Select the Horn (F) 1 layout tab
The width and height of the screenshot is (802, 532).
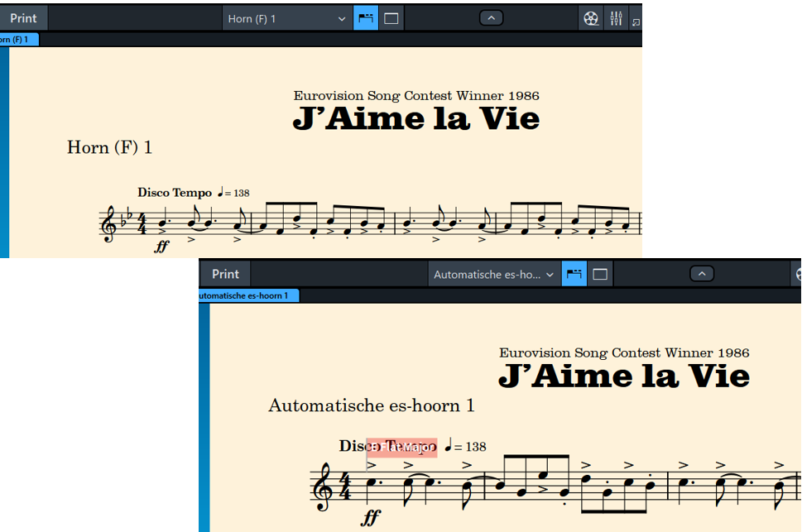[x=19, y=40]
